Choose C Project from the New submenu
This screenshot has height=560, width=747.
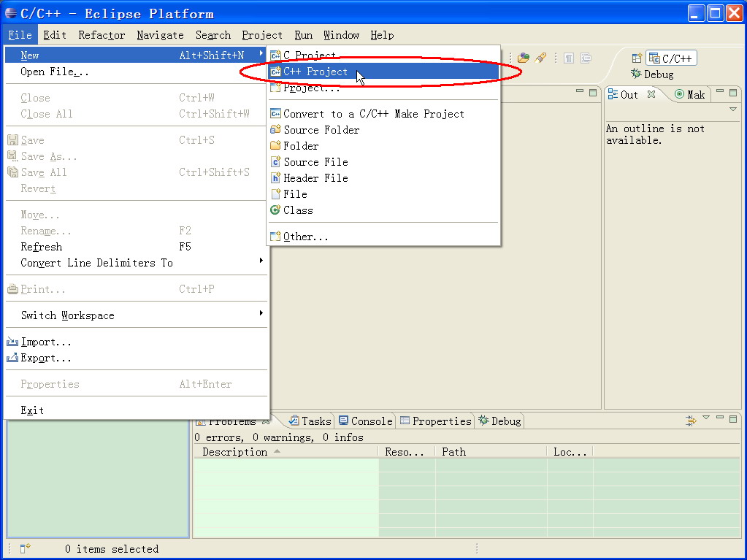(383, 55)
